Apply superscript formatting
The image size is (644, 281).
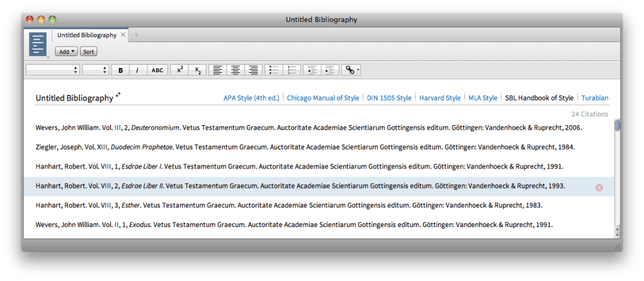(179, 70)
